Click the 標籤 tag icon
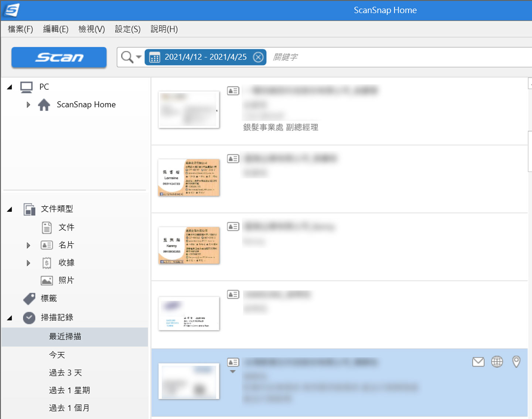 (x=30, y=299)
